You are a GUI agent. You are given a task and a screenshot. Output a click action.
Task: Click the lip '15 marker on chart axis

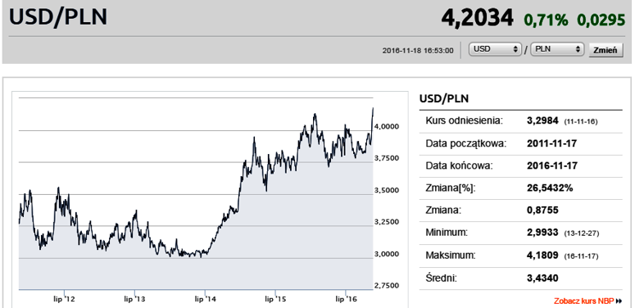coord(275,299)
